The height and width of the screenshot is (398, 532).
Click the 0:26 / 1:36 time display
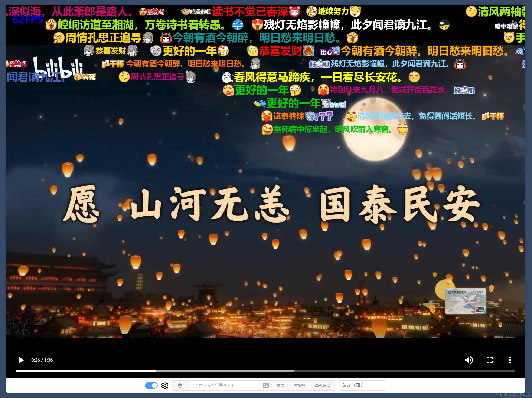[42, 360]
